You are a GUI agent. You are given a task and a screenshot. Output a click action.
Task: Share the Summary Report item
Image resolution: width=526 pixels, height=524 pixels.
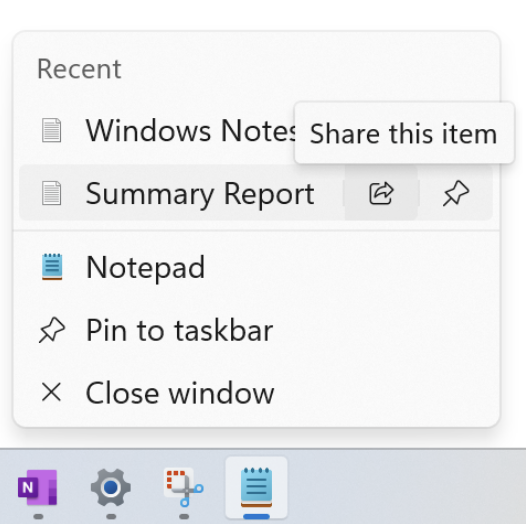(381, 193)
